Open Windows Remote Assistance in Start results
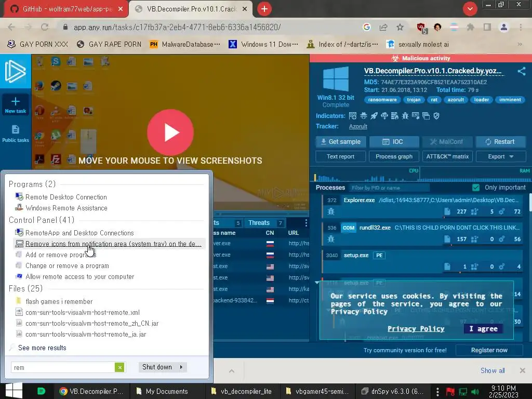This screenshot has height=399, width=532. point(66,208)
